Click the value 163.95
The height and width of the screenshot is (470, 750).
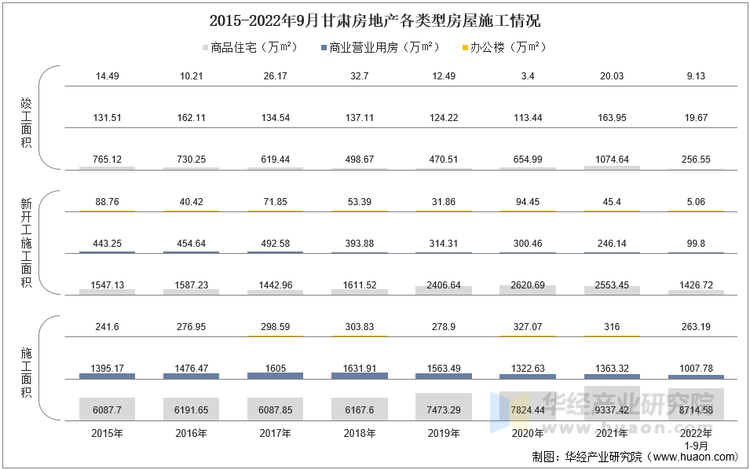click(612, 118)
